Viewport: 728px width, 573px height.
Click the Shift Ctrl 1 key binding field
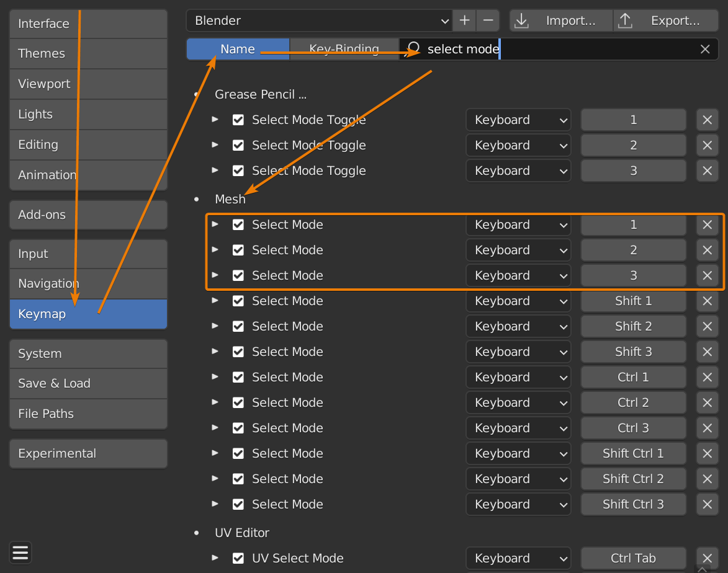(633, 454)
